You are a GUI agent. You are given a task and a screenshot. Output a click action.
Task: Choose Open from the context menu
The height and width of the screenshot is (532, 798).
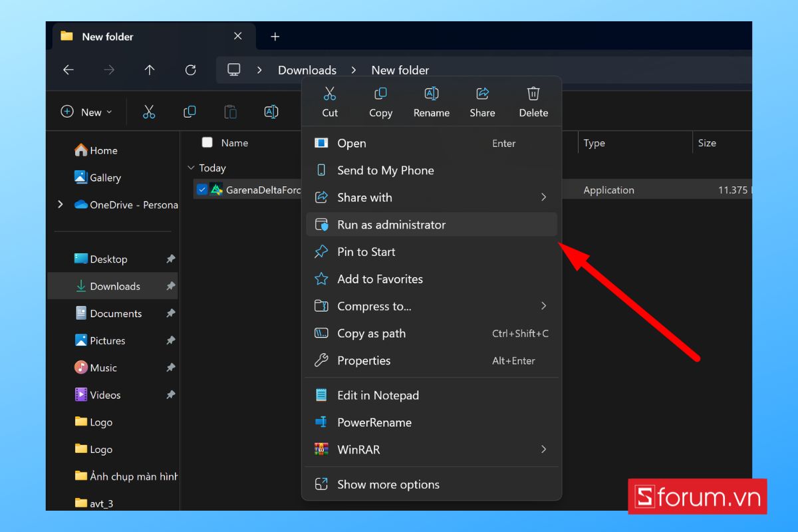(x=432, y=143)
